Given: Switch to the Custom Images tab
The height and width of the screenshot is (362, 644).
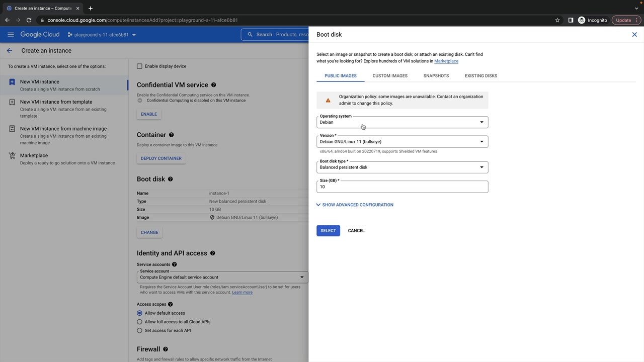Looking at the screenshot, I should coord(390,76).
